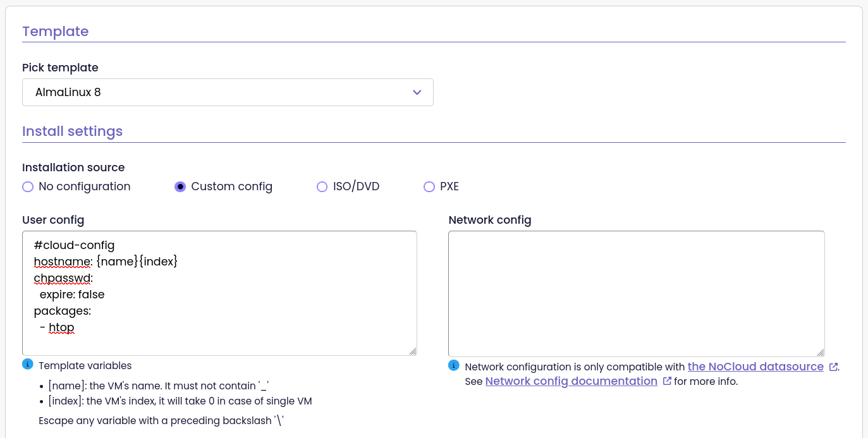The height and width of the screenshot is (438, 868).
Task: Focus the empty Network config text area
Action: point(636,293)
